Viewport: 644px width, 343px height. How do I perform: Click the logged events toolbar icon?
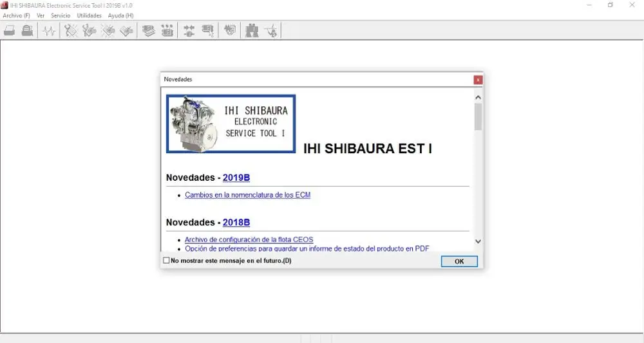[x=126, y=31]
